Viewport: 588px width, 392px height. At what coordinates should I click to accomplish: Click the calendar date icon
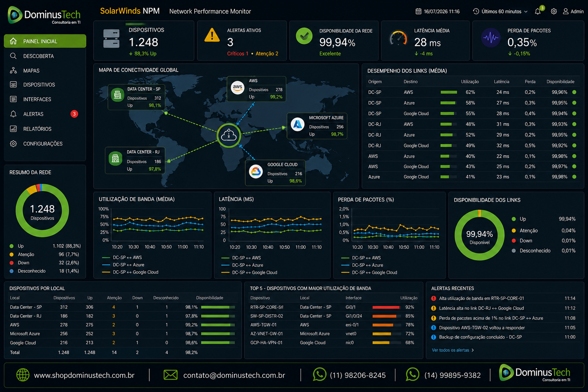click(x=419, y=11)
